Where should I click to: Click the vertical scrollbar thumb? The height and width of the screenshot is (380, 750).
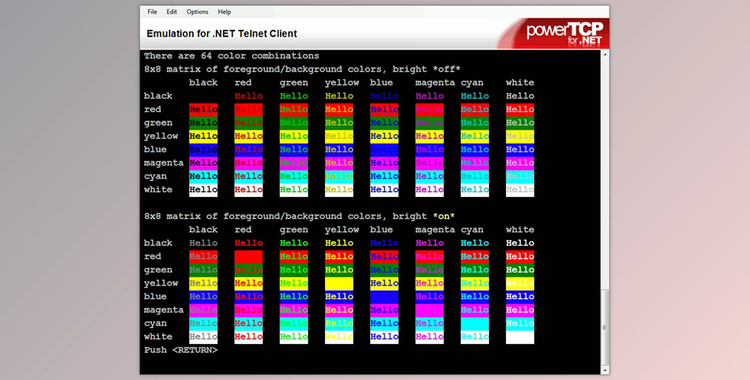tap(605, 327)
